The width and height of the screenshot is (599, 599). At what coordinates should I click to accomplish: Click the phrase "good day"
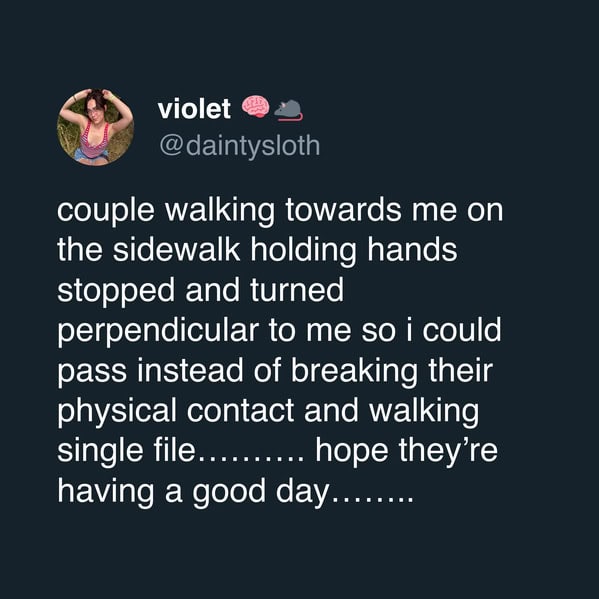(x=260, y=492)
